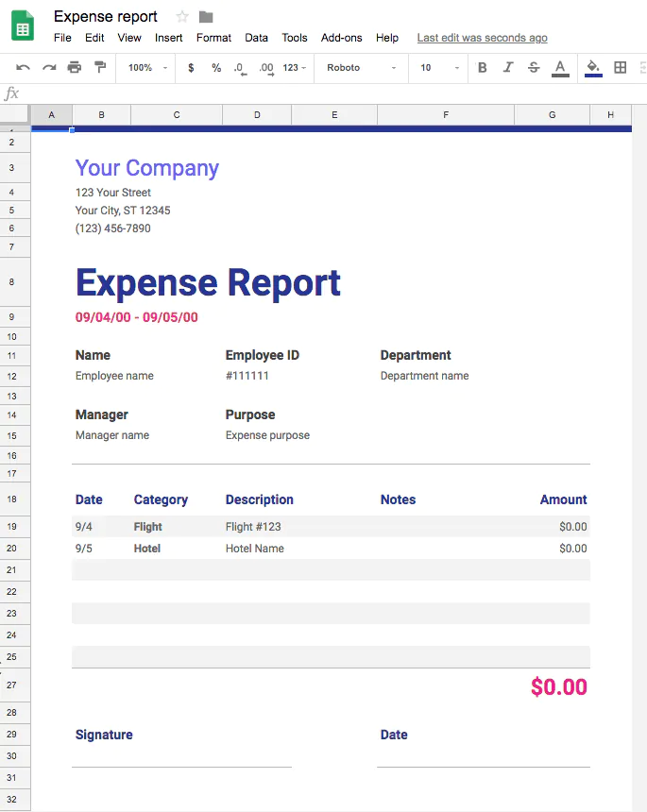The height and width of the screenshot is (812, 647).
Task: Open the borders tool
Action: (620, 67)
